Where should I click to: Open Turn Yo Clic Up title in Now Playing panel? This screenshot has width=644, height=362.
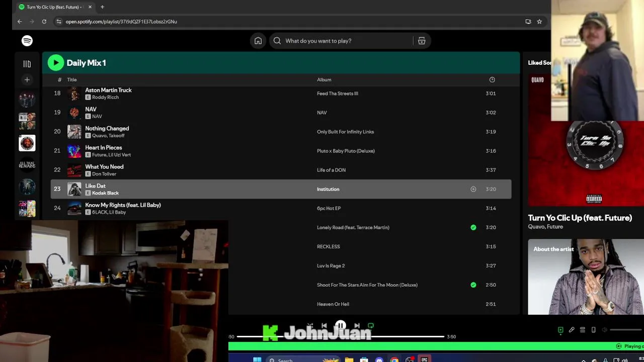coord(580,218)
